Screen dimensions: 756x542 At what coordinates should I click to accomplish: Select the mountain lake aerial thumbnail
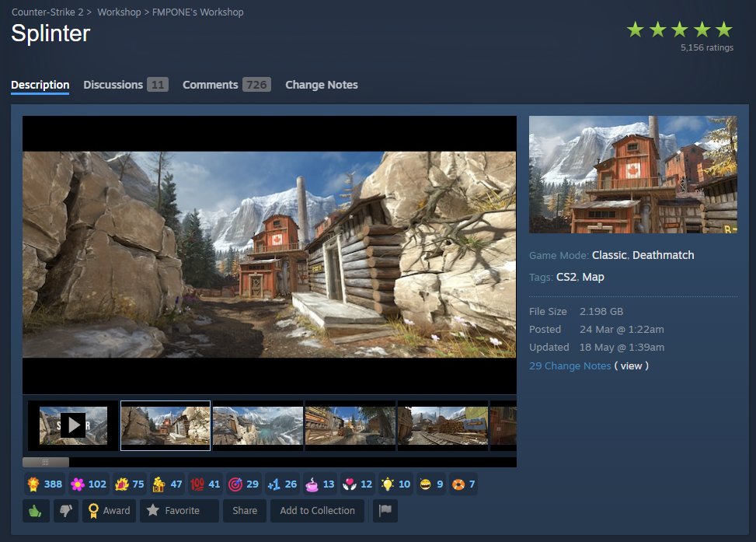click(x=258, y=425)
